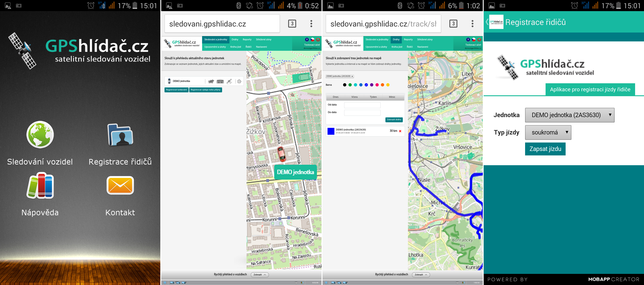
Task: Tap the Registrace řidičů folder icon on home screen
Action: click(x=120, y=134)
